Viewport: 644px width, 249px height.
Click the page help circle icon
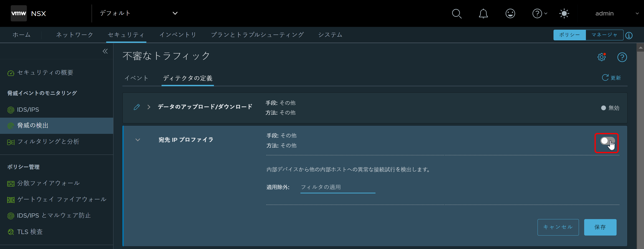point(622,57)
